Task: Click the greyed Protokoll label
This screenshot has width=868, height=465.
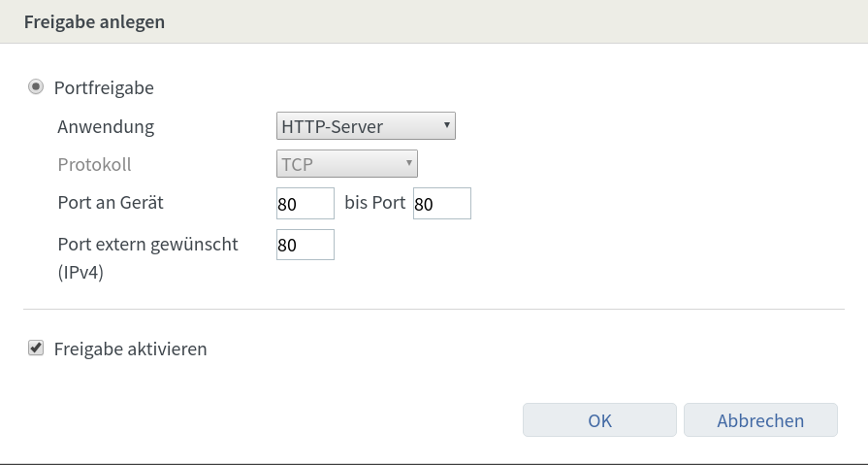Action: pos(94,164)
